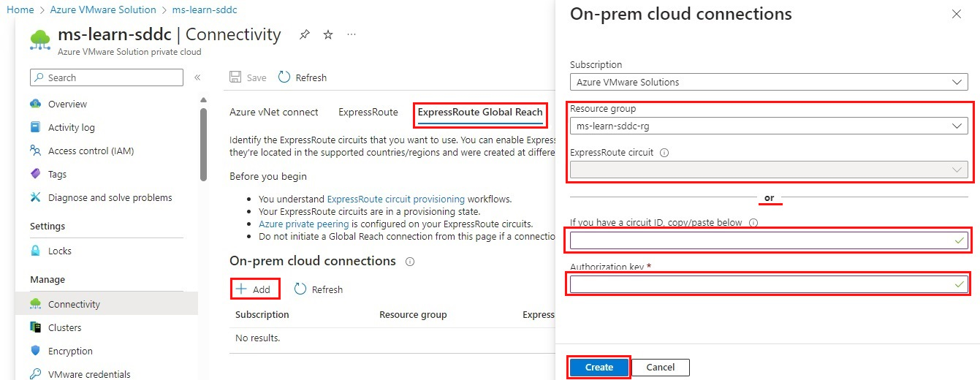Pin the ms-learn-sddc resource

click(304, 35)
